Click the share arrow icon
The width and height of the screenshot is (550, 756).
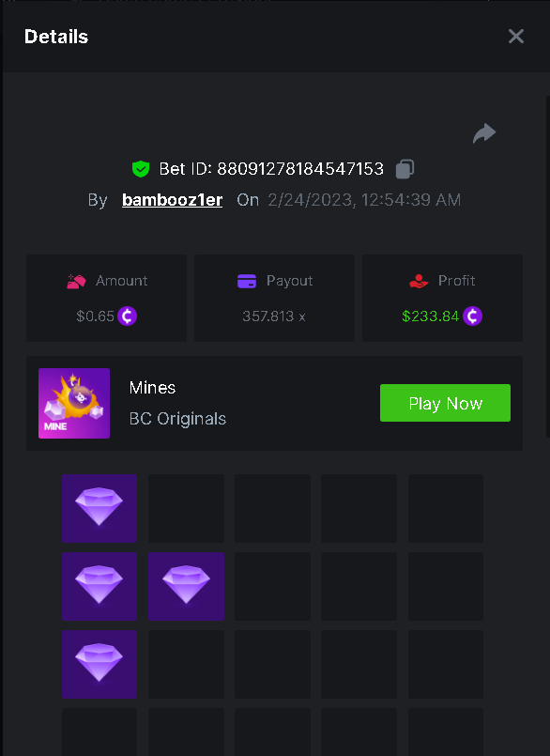(x=484, y=133)
